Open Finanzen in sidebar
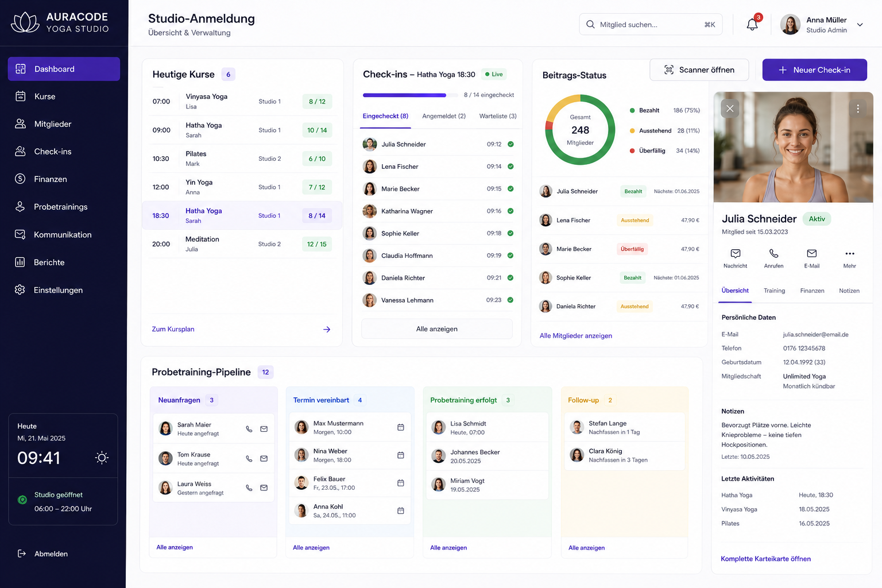Viewport: 882px width, 588px height. coord(64,179)
